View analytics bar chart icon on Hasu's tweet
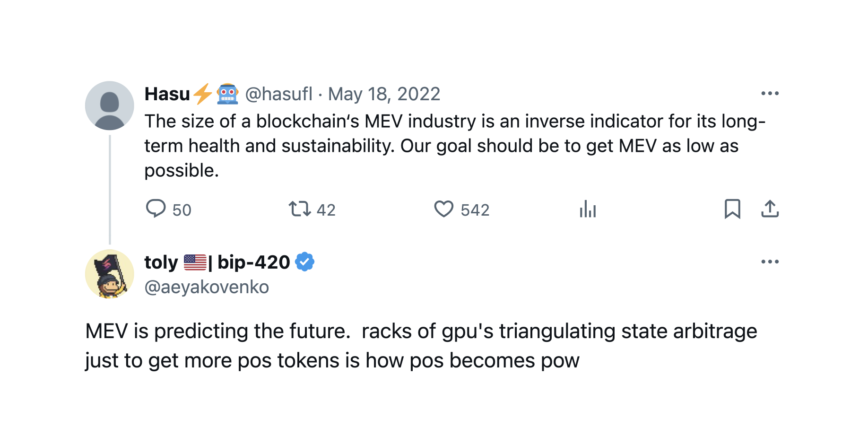The width and height of the screenshot is (868, 445). (x=588, y=209)
